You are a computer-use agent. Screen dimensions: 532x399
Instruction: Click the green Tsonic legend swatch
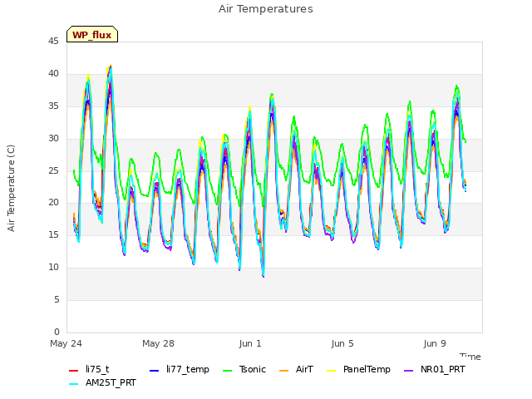(227, 371)
